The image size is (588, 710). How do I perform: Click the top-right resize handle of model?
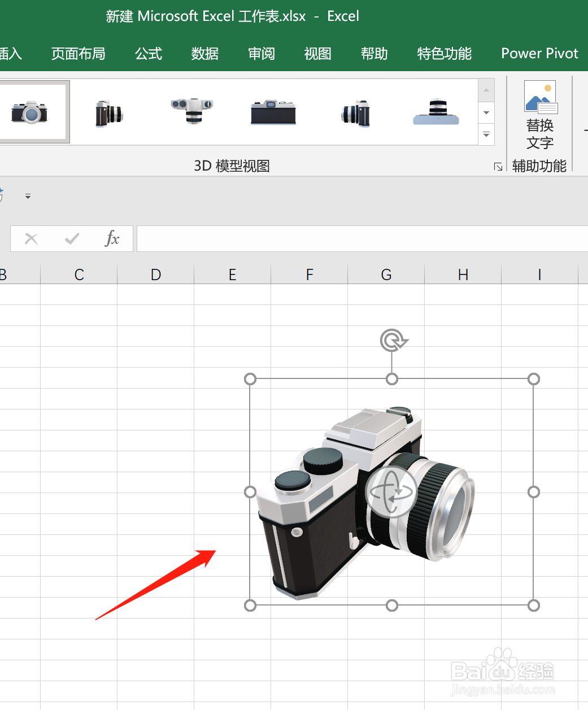534,379
